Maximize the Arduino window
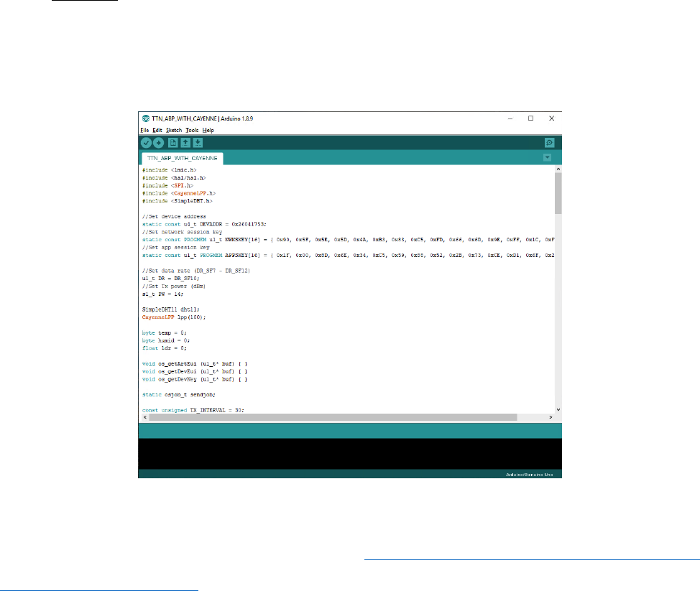 (x=531, y=118)
